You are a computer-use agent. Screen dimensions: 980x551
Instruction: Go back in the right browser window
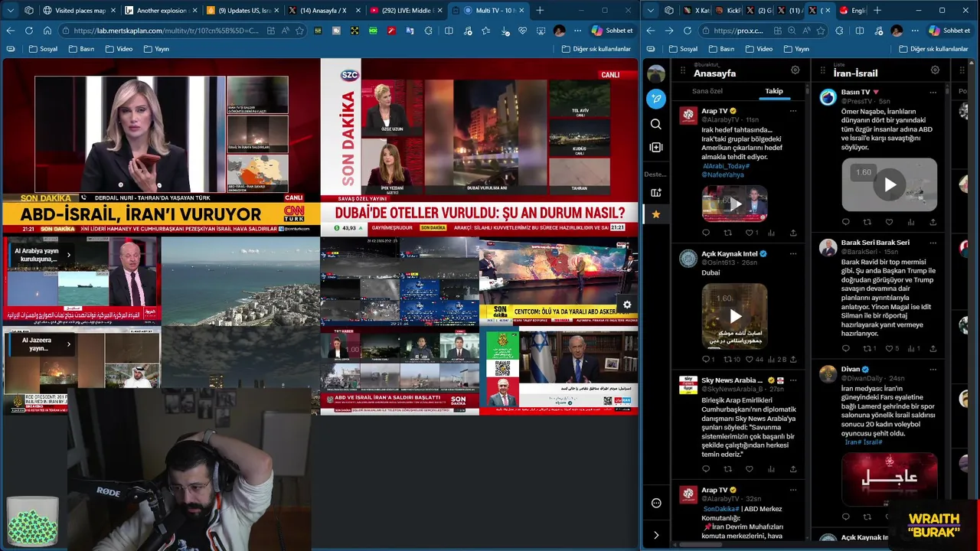click(650, 31)
